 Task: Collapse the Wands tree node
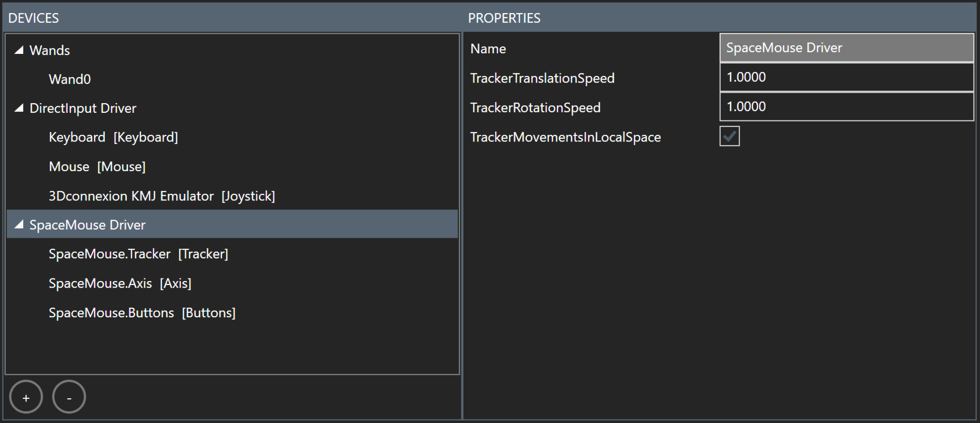pos(19,50)
